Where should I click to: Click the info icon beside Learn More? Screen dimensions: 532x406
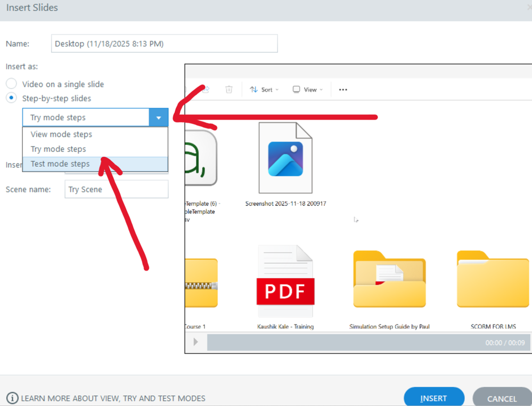(13, 398)
